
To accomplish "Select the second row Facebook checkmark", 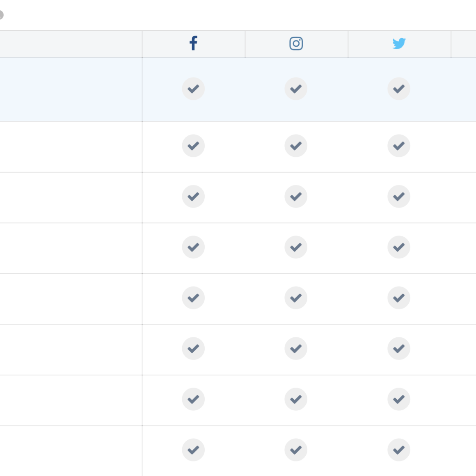I will pyautogui.click(x=193, y=146).
